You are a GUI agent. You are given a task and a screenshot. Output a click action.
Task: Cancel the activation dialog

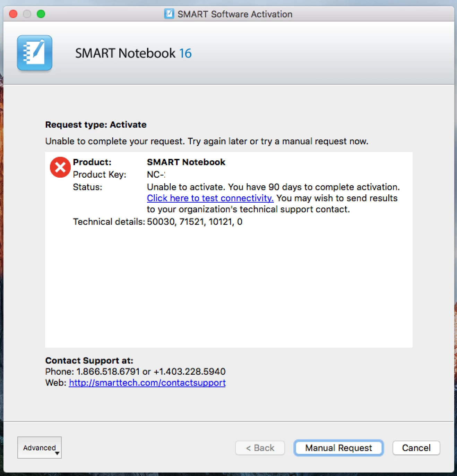(416, 448)
